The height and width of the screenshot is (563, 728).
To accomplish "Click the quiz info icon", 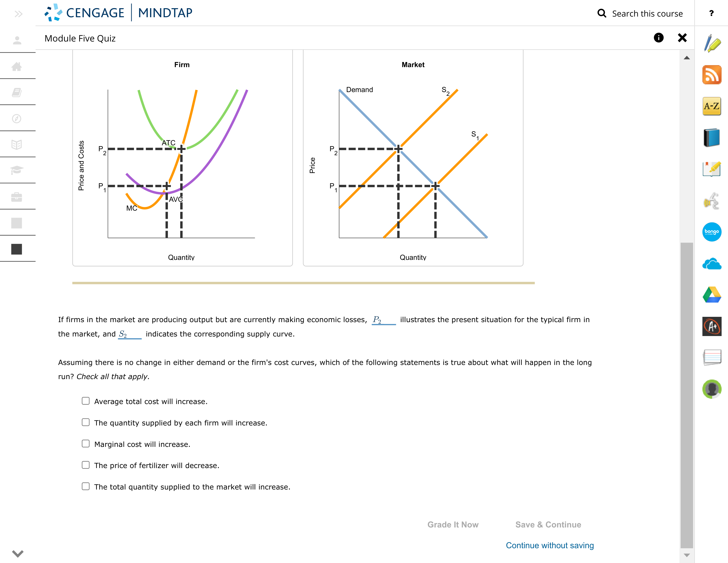I will (659, 38).
